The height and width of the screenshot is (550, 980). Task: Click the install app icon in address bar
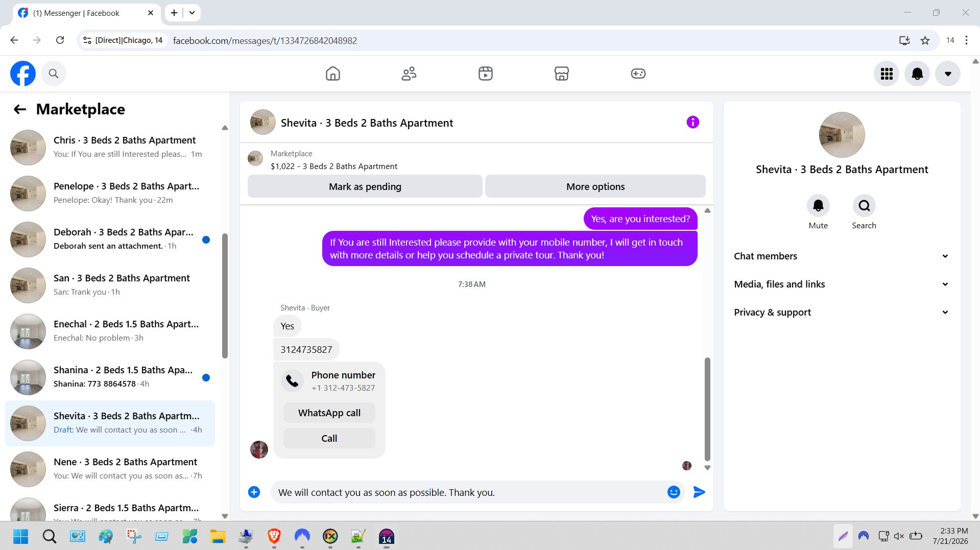tap(904, 40)
